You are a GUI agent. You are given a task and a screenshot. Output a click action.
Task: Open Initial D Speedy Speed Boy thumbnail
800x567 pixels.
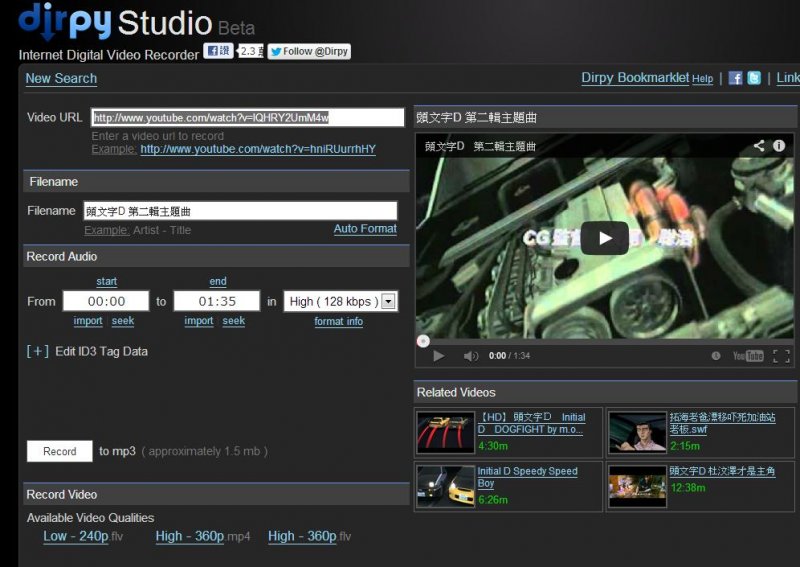coord(446,486)
